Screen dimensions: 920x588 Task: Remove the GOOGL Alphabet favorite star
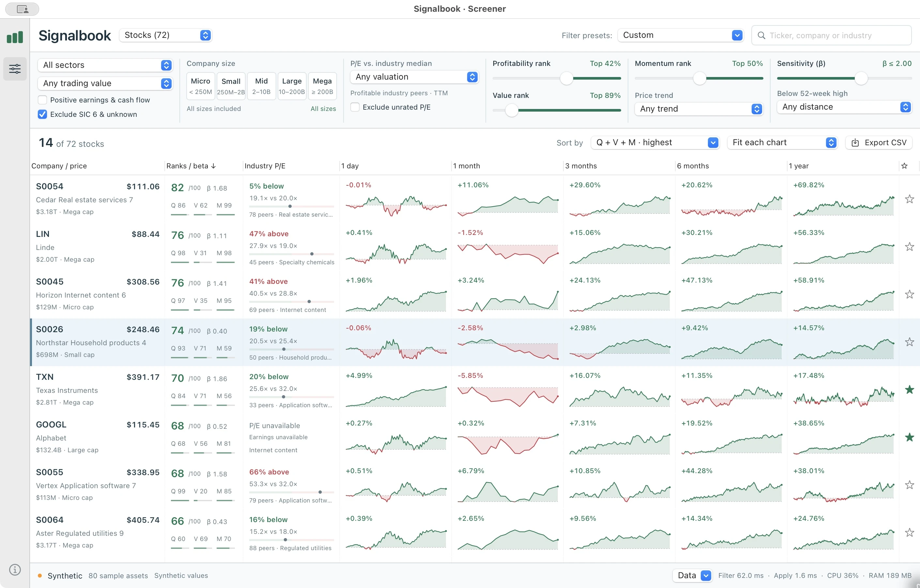pos(909,437)
